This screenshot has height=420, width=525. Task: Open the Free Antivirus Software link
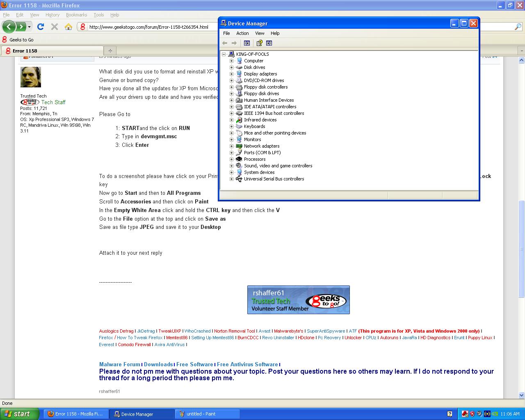tap(247, 364)
